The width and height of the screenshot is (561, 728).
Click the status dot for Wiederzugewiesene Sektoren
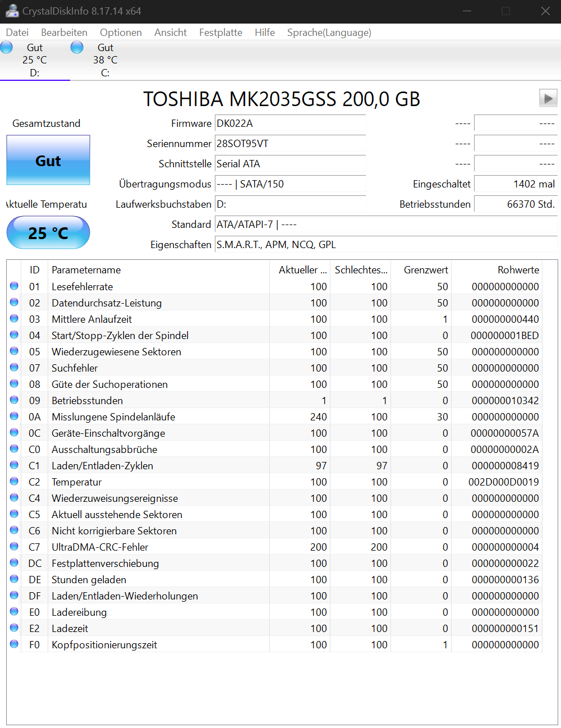(14, 351)
